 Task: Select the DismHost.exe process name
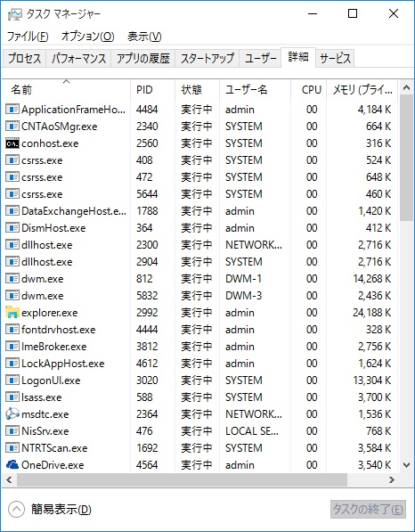(x=53, y=228)
